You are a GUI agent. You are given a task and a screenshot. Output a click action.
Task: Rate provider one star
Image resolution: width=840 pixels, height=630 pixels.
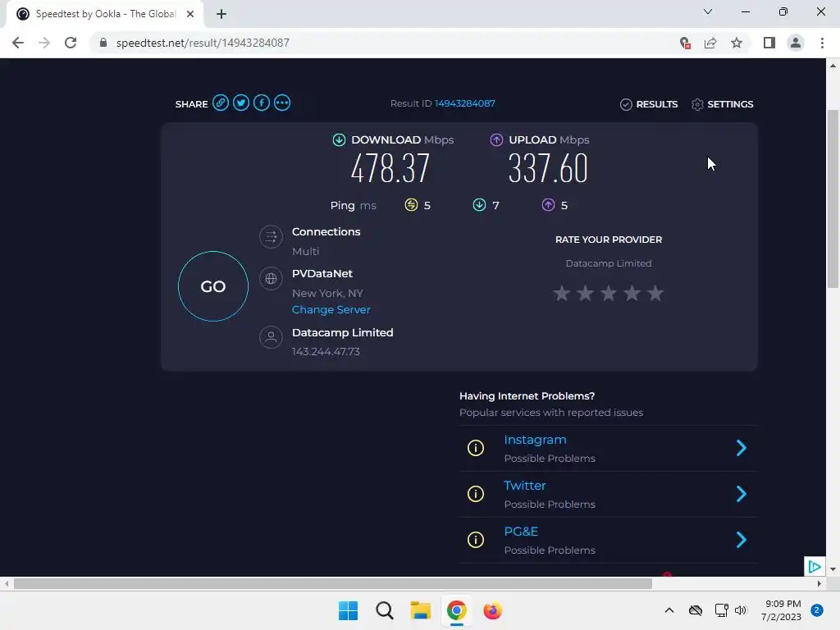[x=561, y=293]
